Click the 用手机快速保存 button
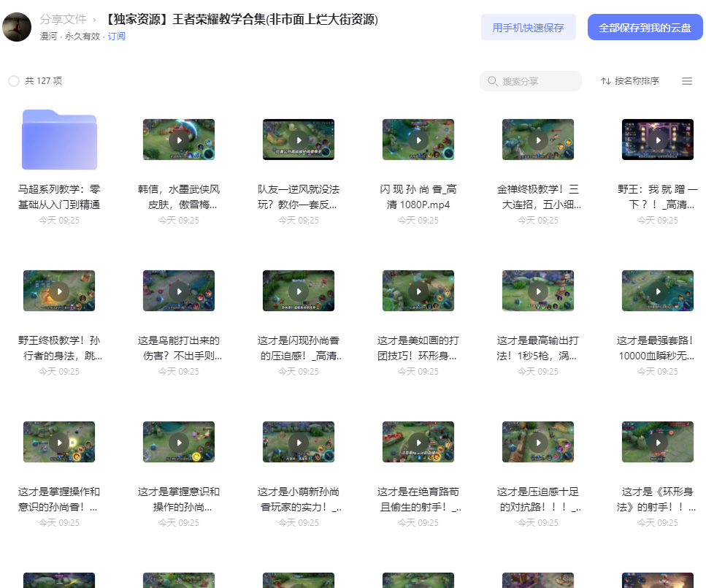Image resolution: width=706 pixels, height=588 pixels. click(528, 28)
